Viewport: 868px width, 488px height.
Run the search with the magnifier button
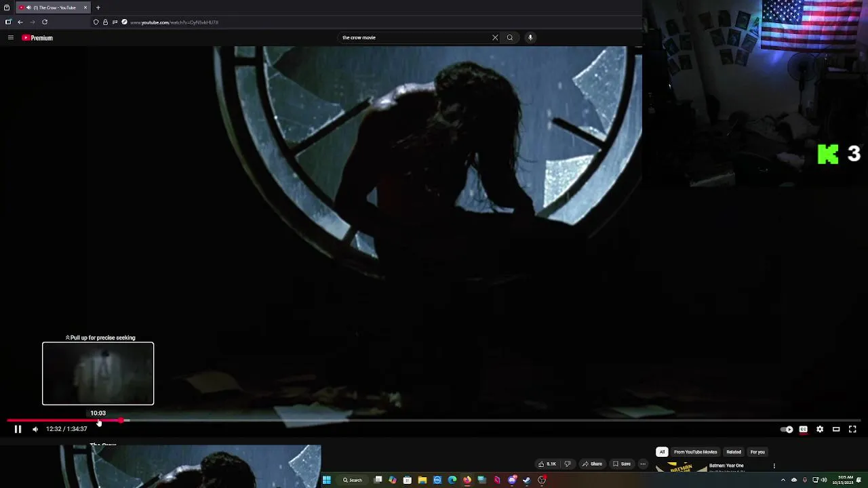[x=510, y=37]
